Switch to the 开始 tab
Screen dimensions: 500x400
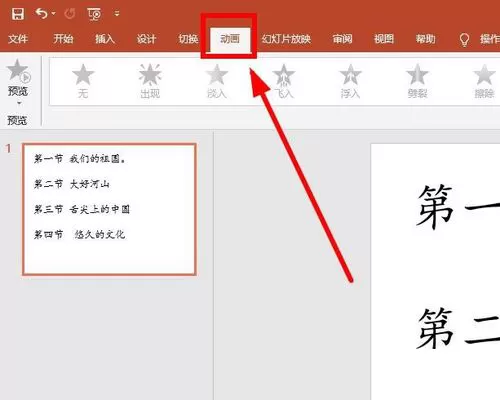click(63, 39)
